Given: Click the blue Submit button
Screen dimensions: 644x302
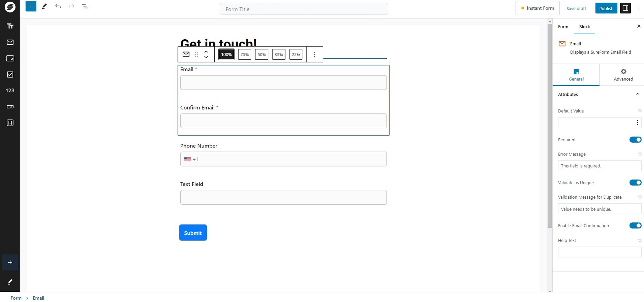Looking at the screenshot, I should coord(193,233).
